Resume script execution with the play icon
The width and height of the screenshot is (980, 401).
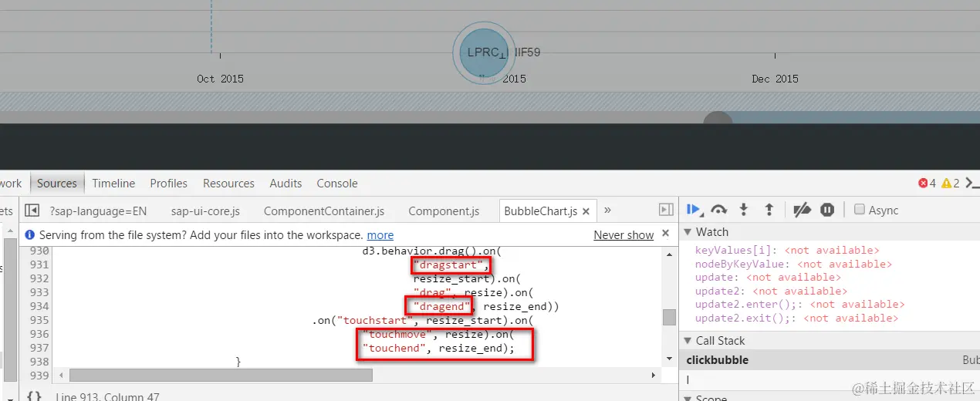(694, 210)
